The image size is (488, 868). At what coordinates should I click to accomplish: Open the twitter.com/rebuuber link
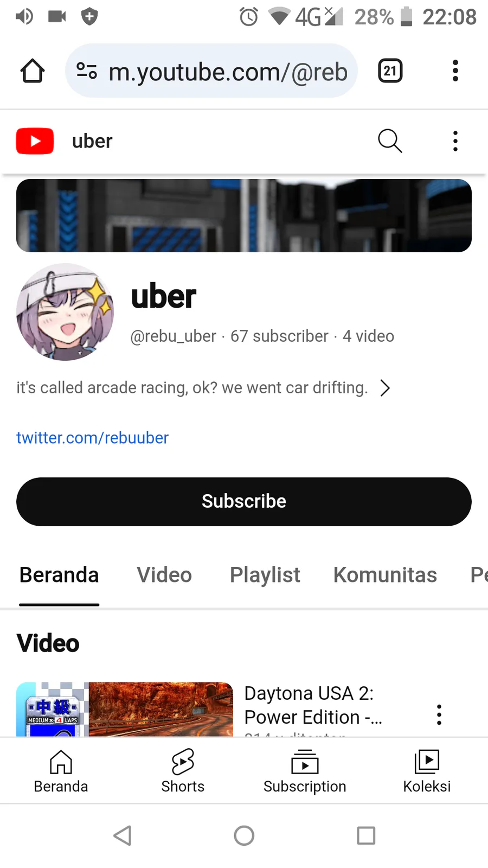click(x=92, y=438)
